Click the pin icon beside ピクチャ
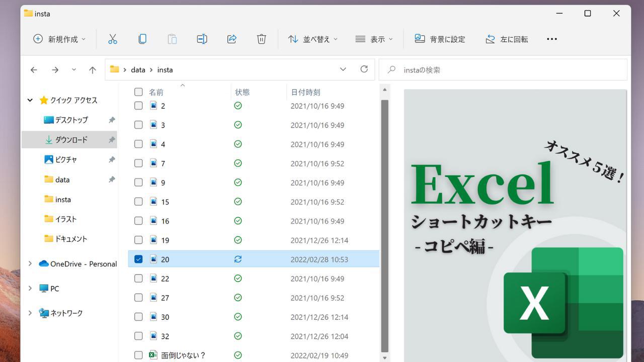The height and width of the screenshot is (362, 644). 112,159
